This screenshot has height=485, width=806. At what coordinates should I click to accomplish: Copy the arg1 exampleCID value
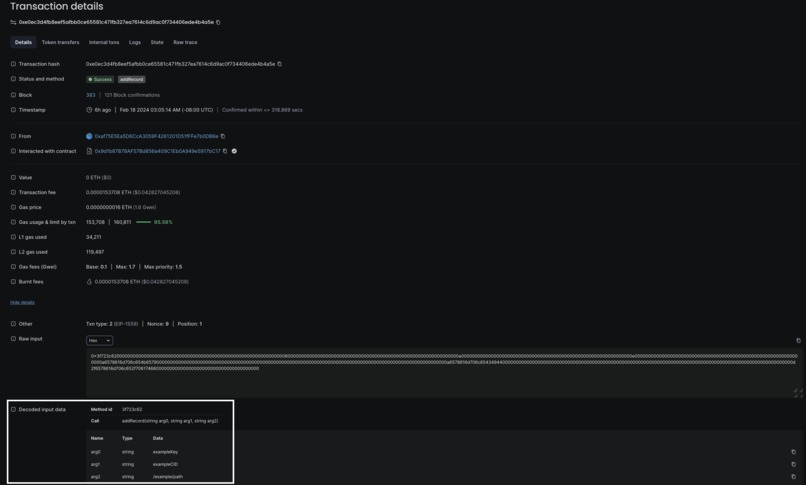793,464
